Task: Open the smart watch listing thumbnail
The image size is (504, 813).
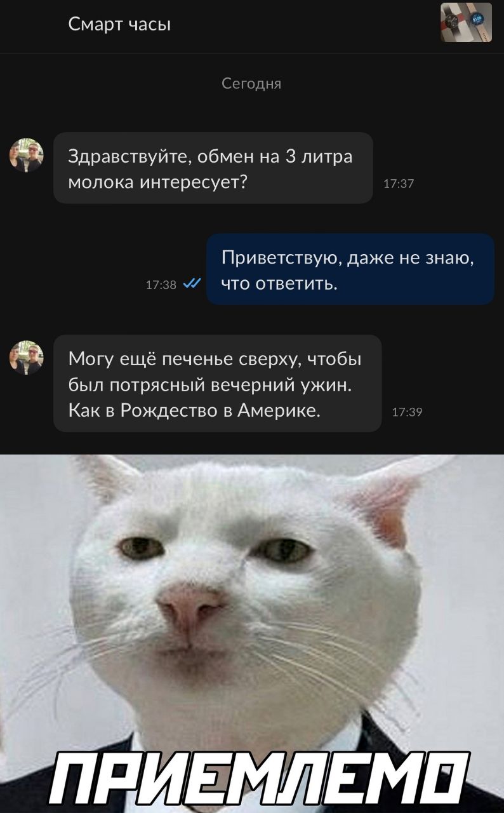Action: [x=466, y=22]
